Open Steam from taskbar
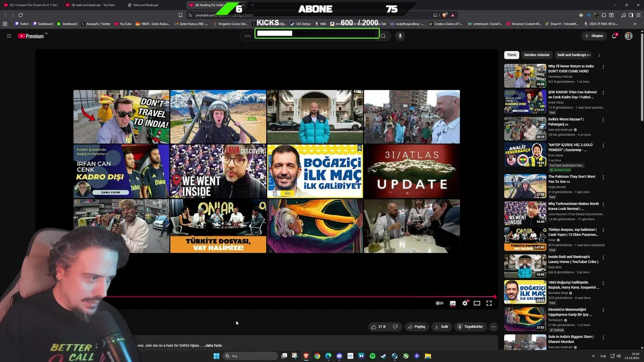 coord(383,356)
